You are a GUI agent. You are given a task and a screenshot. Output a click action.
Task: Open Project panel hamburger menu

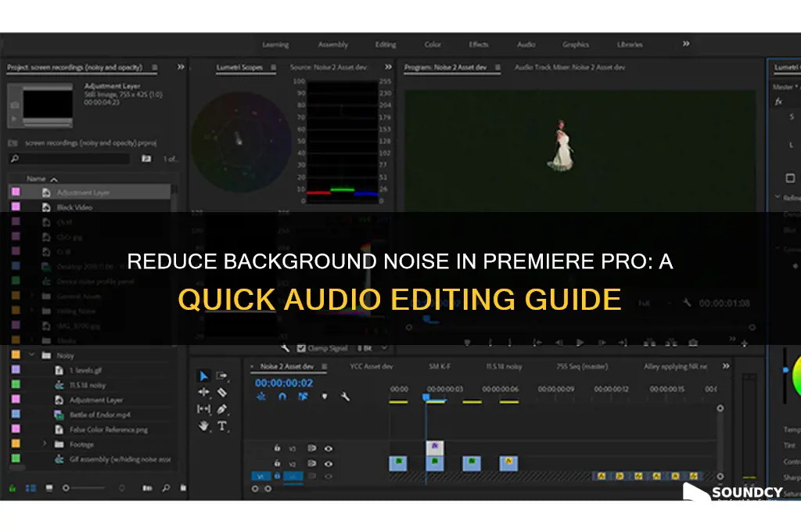click(155, 67)
